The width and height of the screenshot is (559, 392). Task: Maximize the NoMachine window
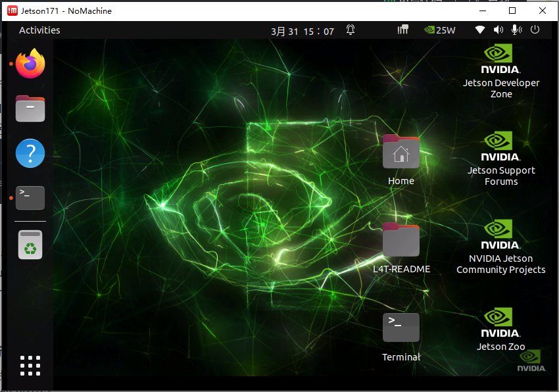(x=512, y=11)
